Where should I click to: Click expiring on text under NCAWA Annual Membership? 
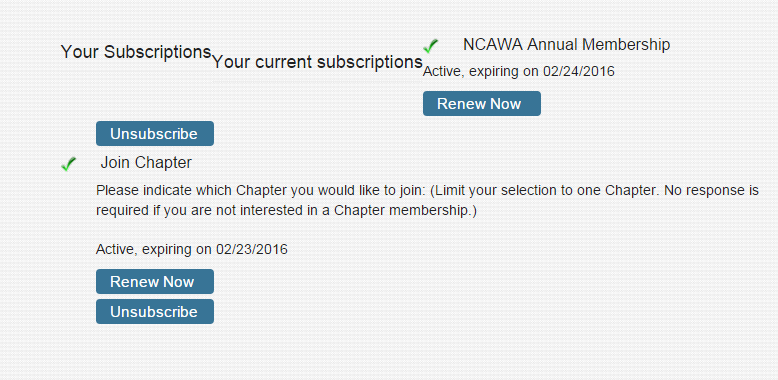[x=502, y=72]
